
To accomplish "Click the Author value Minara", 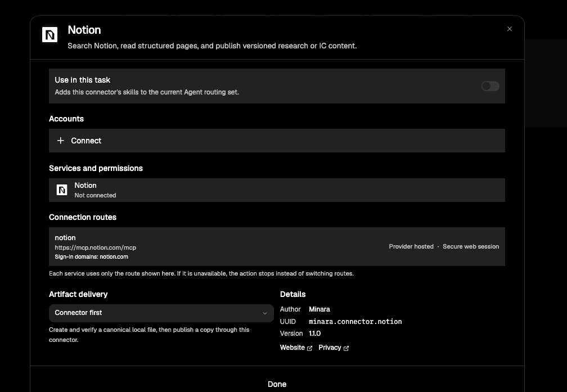I will (x=319, y=309).
